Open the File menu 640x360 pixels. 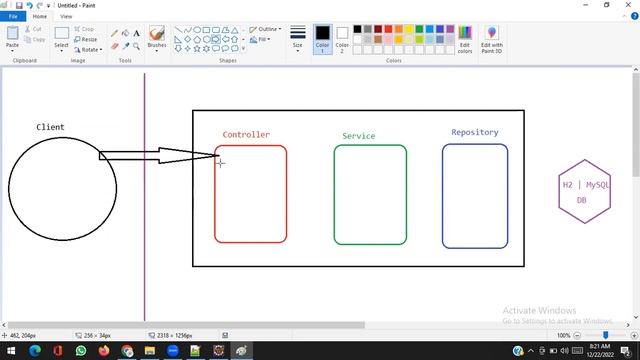13,16
